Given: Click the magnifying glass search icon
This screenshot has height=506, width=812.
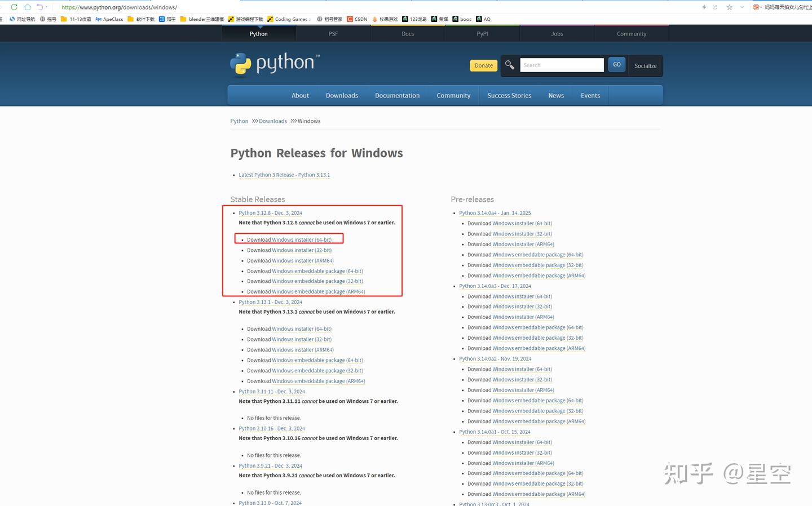Looking at the screenshot, I should click(510, 65).
